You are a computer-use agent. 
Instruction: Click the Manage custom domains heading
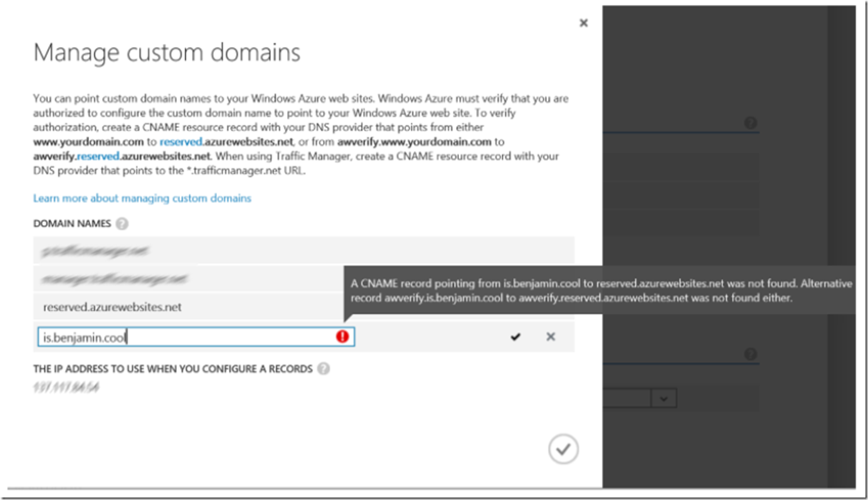point(167,53)
